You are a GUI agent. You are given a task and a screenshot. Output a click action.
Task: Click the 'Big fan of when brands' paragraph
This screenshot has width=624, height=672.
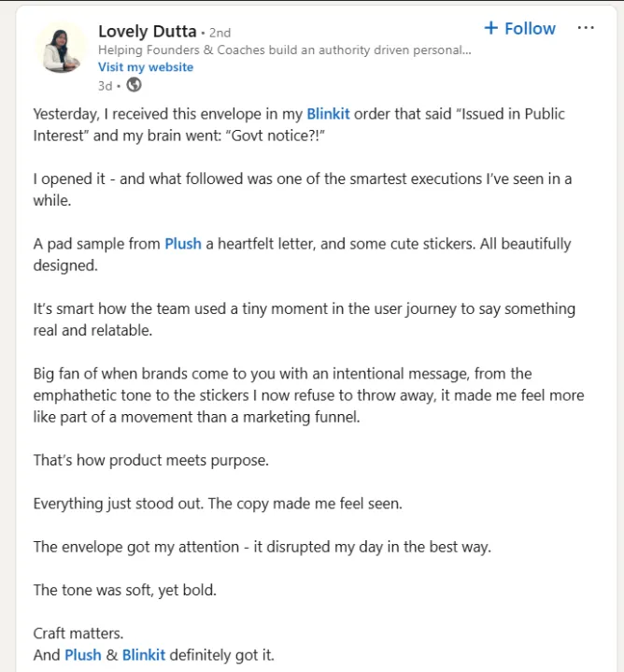[309, 395]
